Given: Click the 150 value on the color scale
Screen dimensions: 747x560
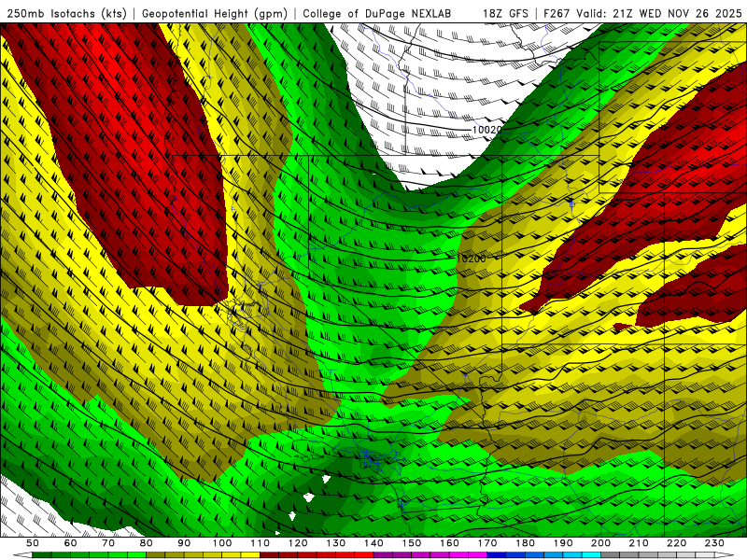Looking at the screenshot, I should pos(412,543).
